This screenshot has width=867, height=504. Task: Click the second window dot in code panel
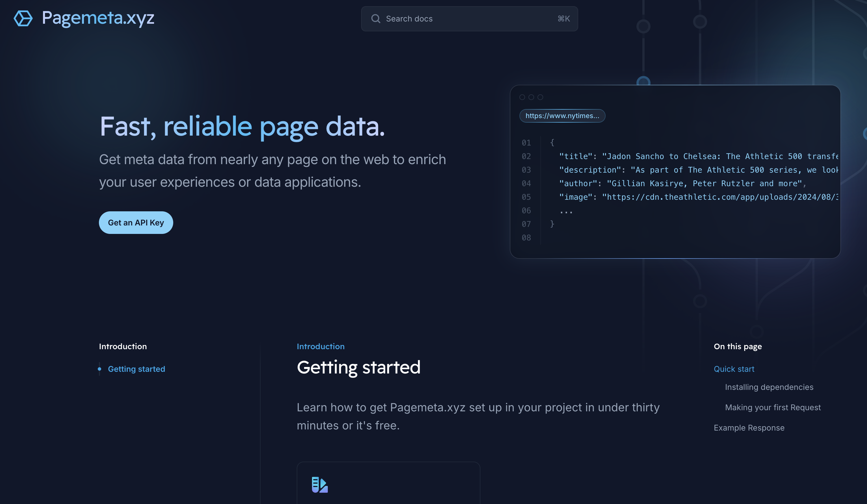pyautogui.click(x=531, y=97)
